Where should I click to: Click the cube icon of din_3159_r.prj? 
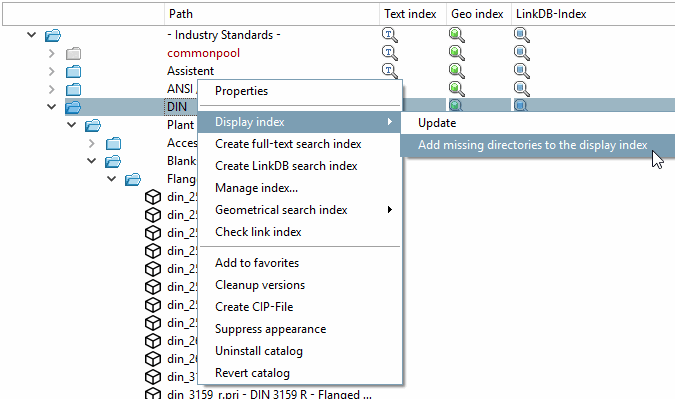tap(153, 394)
